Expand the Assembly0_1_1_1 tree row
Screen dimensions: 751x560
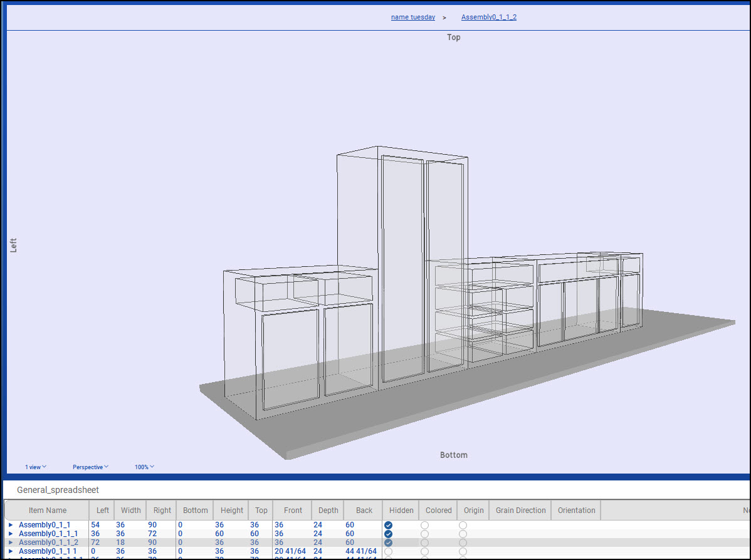(x=11, y=534)
